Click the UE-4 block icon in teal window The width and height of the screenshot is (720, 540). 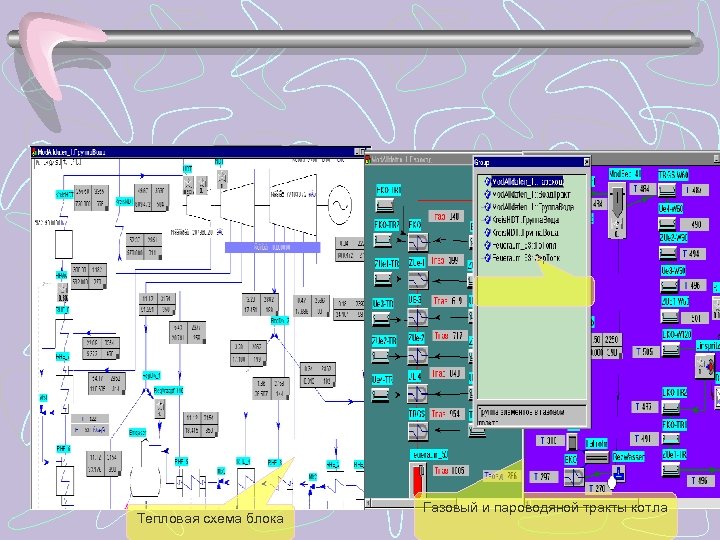418,393
